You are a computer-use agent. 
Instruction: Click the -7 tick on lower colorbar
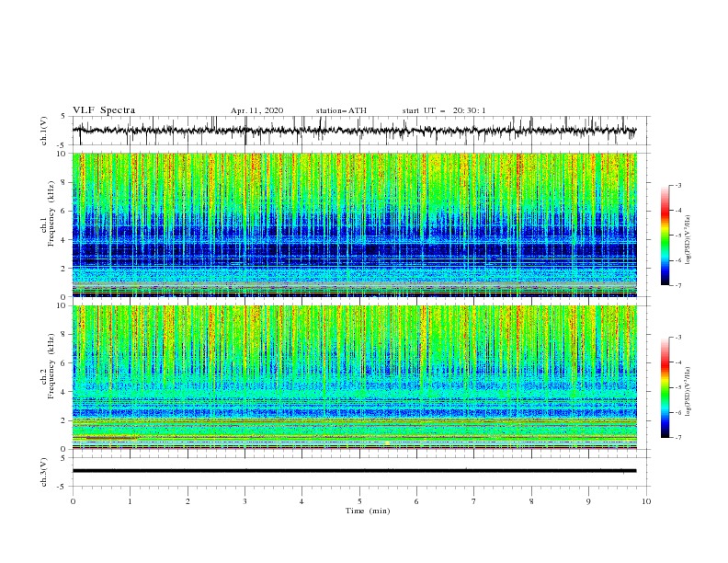click(x=678, y=438)
